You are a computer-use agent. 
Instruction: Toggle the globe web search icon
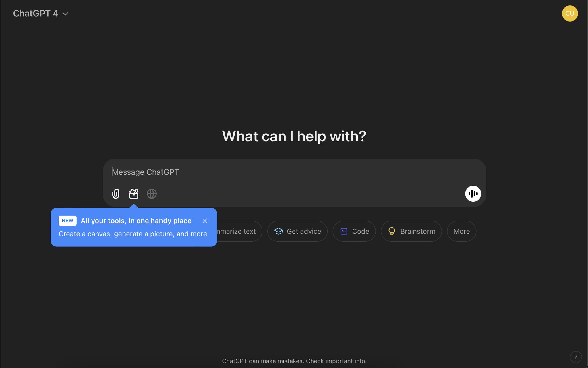[x=152, y=194]
